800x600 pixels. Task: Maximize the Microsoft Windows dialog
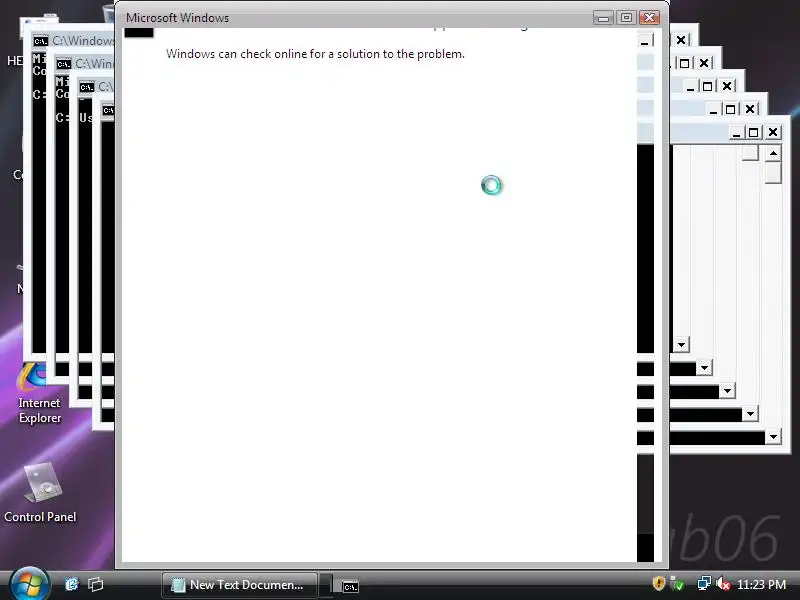click(x=626, y=18)
